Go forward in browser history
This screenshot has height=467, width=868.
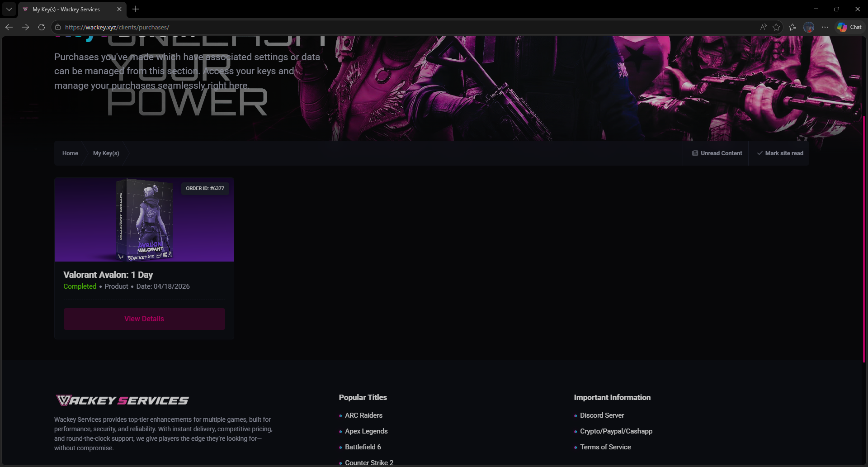[x=25, y=27]
